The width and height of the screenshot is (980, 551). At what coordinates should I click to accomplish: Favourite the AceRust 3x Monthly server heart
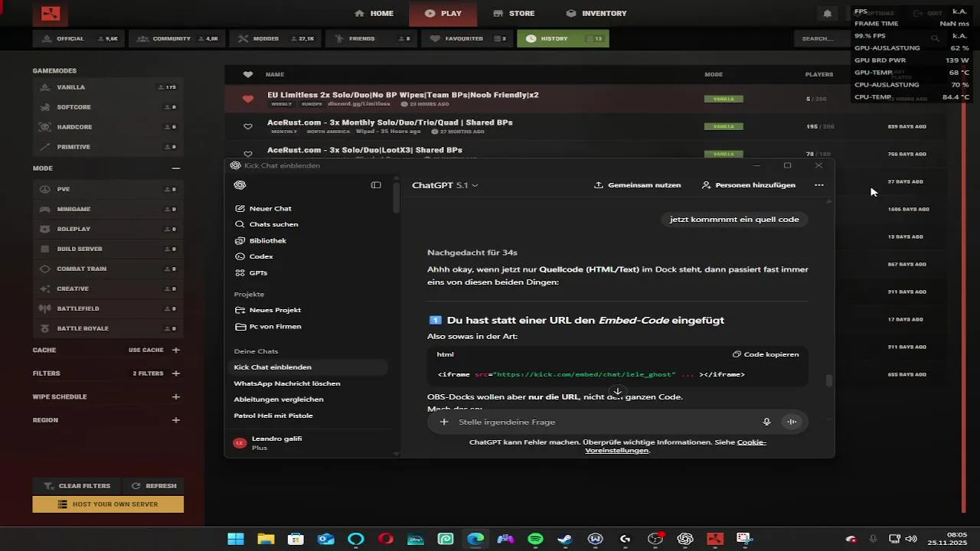coord(247,126)
